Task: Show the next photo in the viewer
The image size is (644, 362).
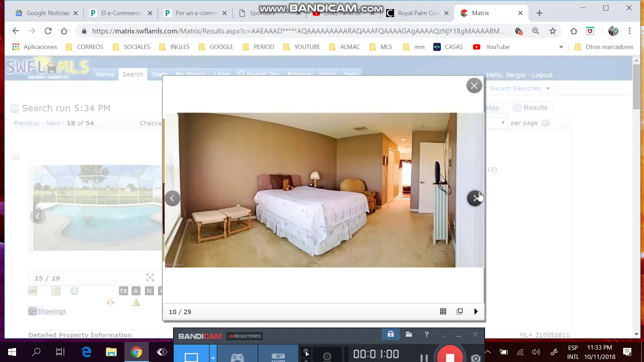Action: pos(474,198)
